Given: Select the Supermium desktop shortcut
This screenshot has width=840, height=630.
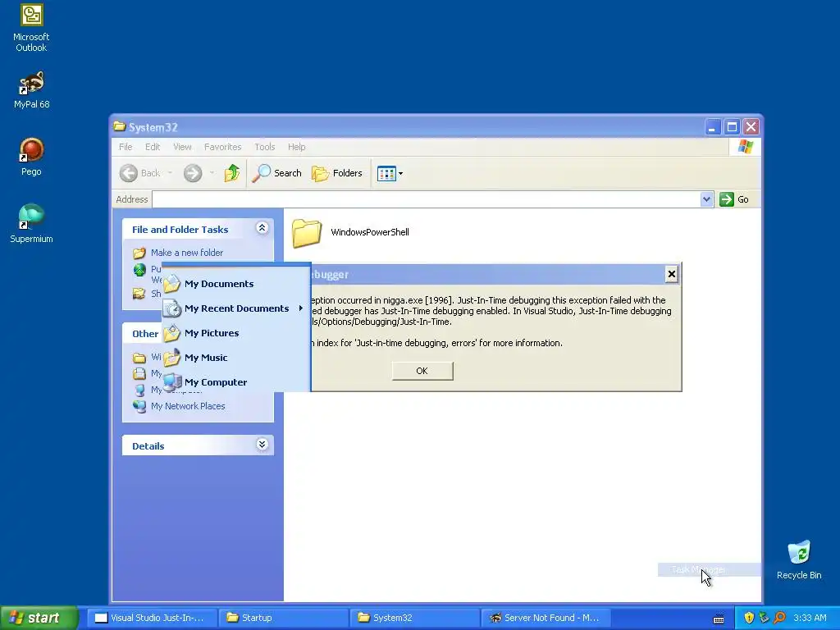Looking at the screenshot, I should (x=31, y=224).
